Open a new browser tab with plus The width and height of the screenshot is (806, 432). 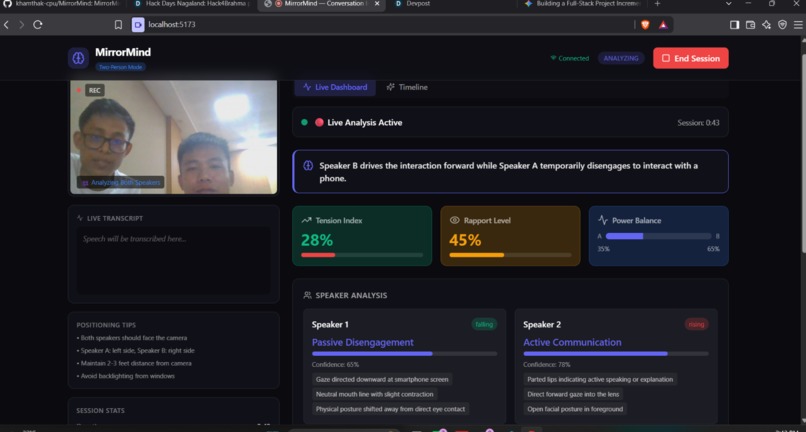[x=657, y=4]
